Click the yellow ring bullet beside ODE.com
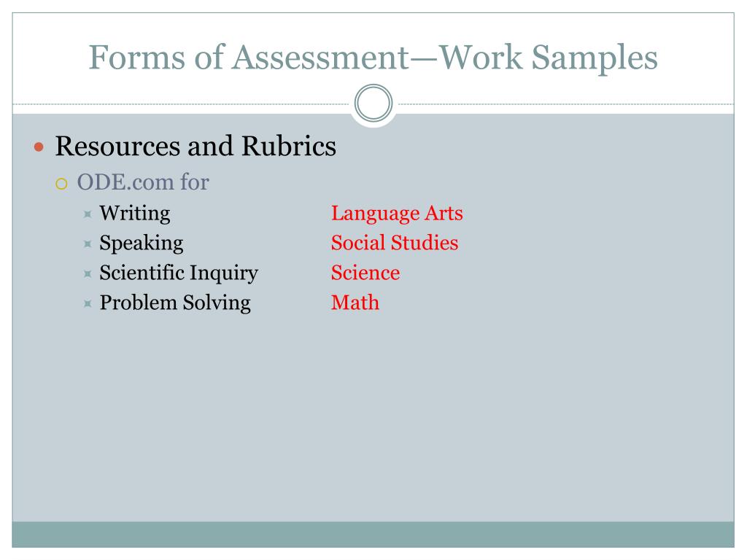 [61, 184]
